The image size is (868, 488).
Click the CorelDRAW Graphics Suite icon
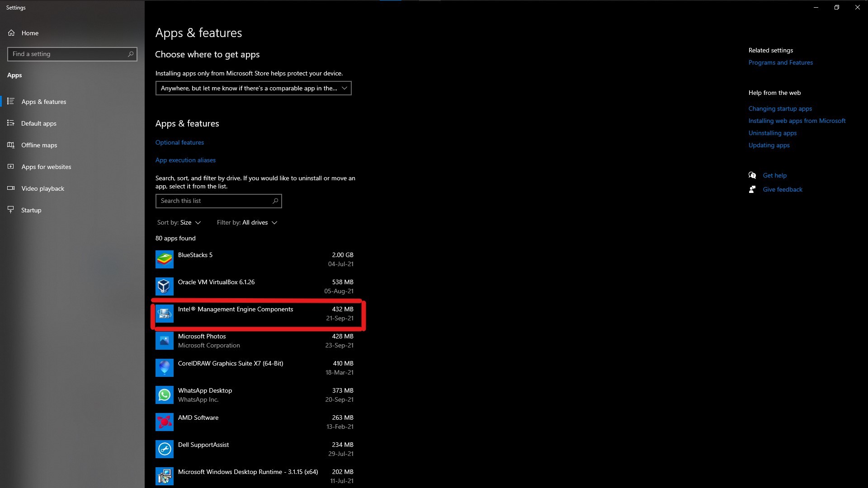click(164, 368)
